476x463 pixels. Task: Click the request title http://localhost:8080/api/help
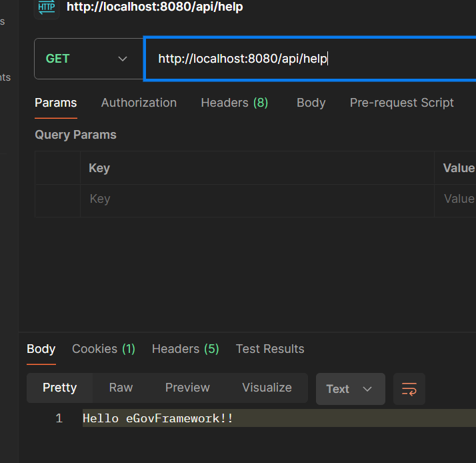tap(155, 7)
